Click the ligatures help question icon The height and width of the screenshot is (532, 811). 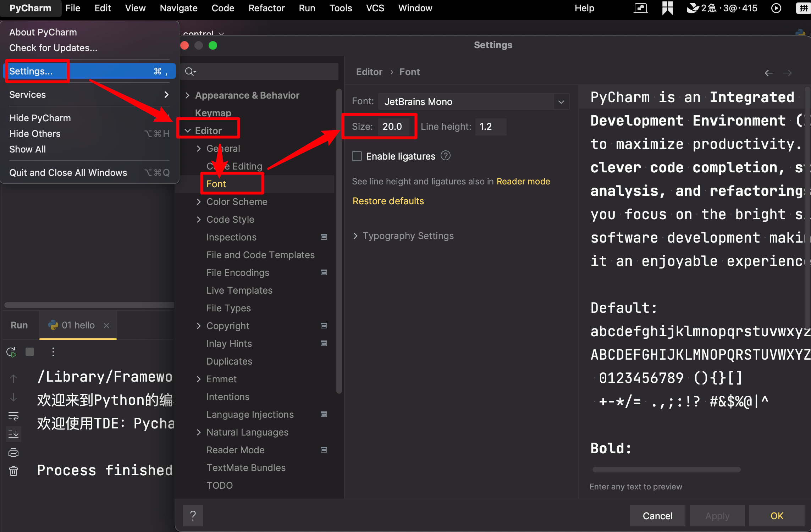[x=446, y=156]
